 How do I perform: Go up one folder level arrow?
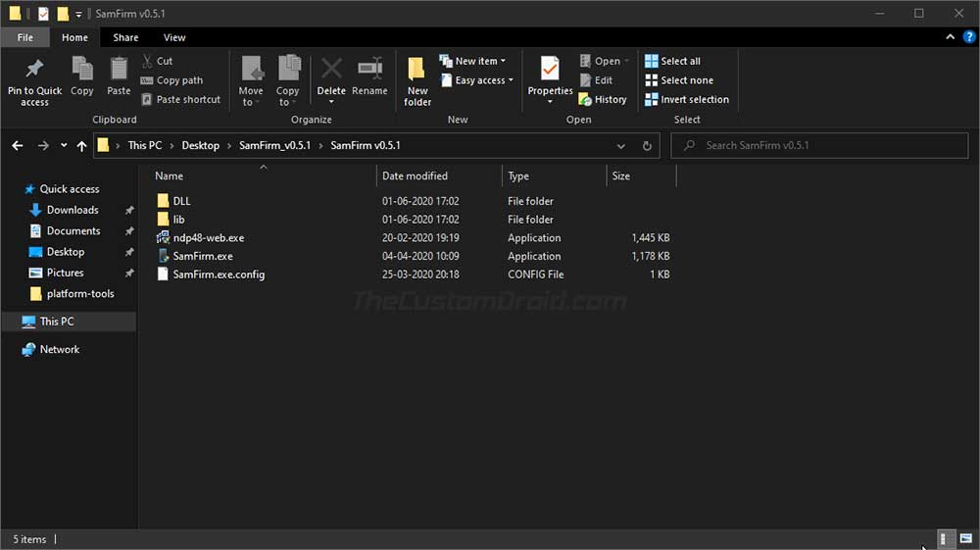tap(82, 146)
